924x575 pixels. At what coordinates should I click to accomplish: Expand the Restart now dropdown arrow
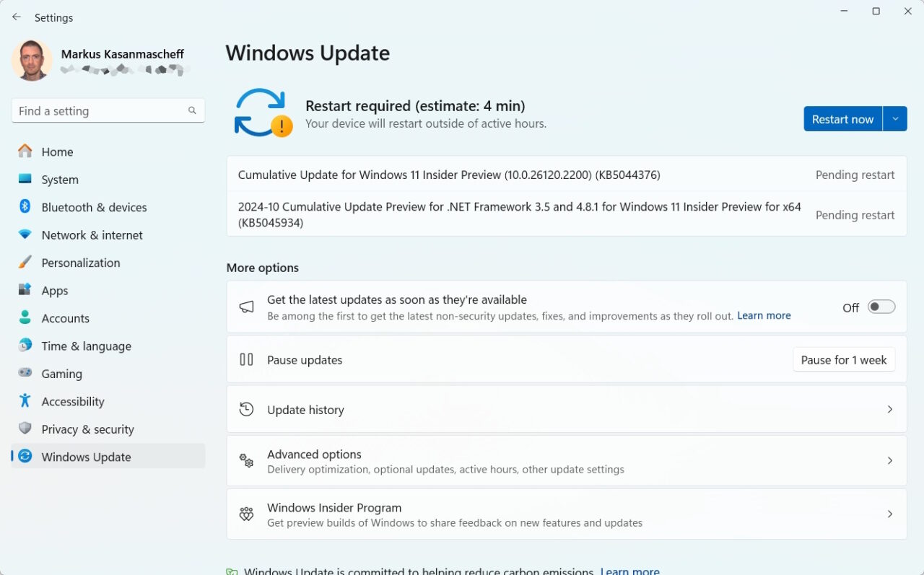[x=895, y=118]
